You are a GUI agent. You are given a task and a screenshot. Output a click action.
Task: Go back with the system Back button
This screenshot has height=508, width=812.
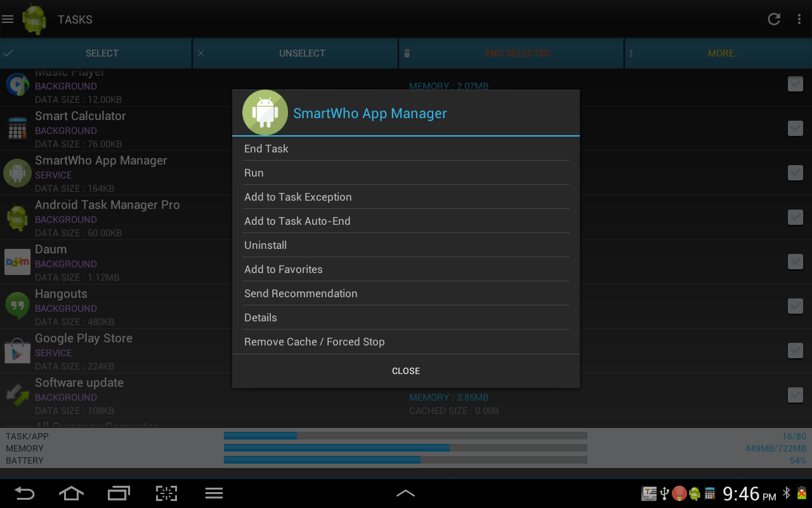[24, 493]
